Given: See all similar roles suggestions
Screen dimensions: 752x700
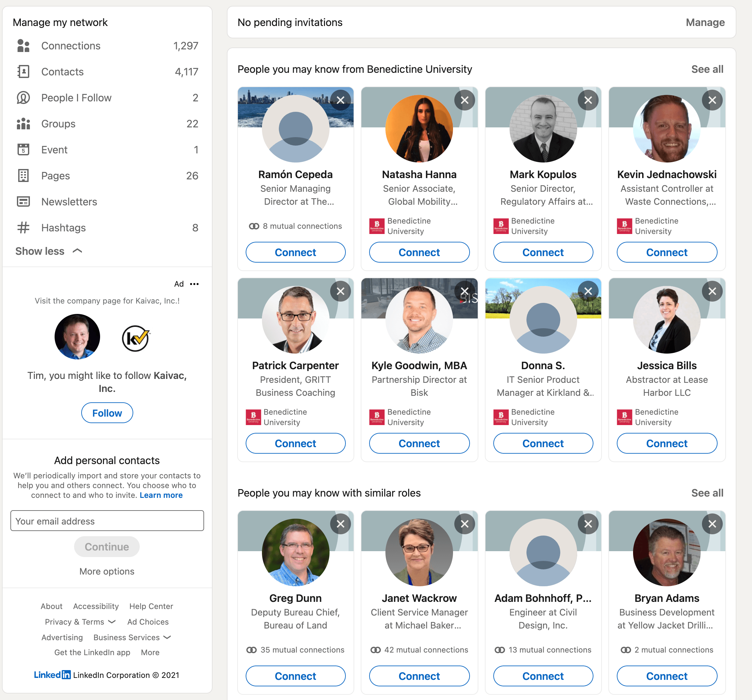Looking at the screenshot, I should pos(707,493).
